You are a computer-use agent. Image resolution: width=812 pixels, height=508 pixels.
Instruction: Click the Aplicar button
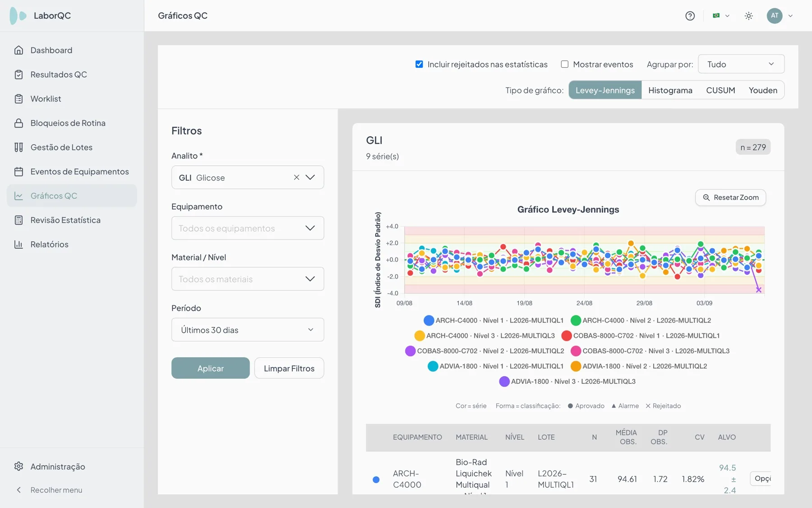click(211, 368)
